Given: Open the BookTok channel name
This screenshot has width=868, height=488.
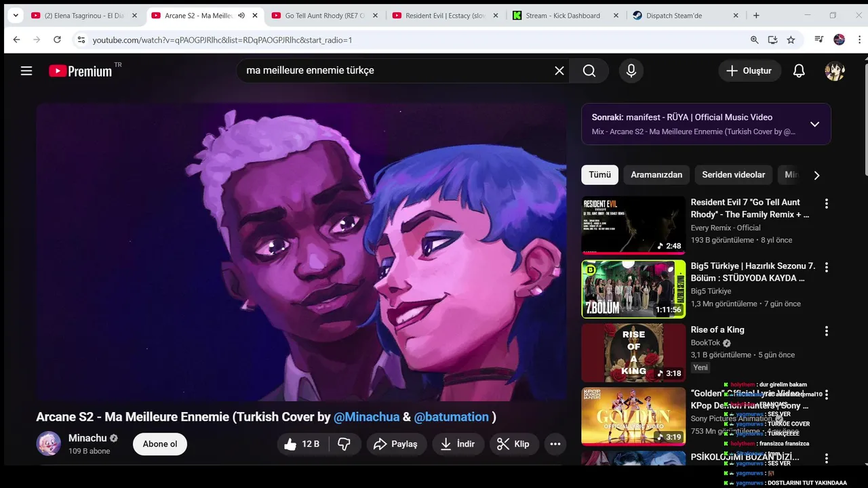Looking at the screenshot, I should pos(705,343).
